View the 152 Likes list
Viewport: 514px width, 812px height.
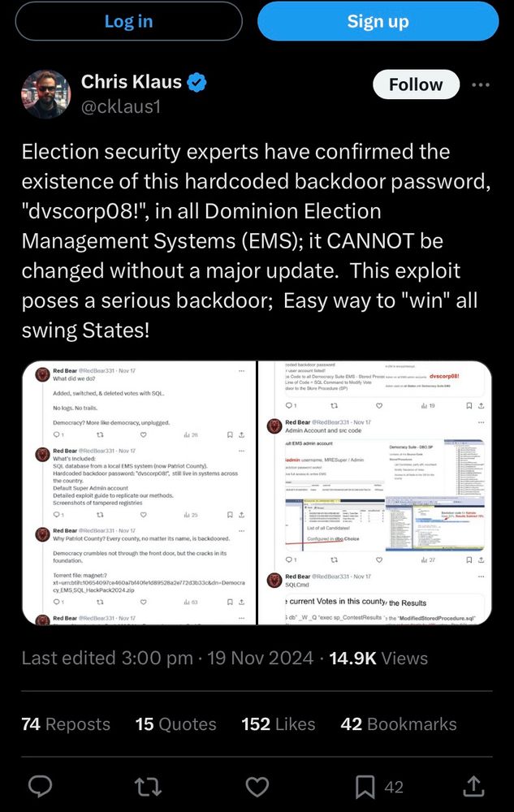[x=279, y=724]
